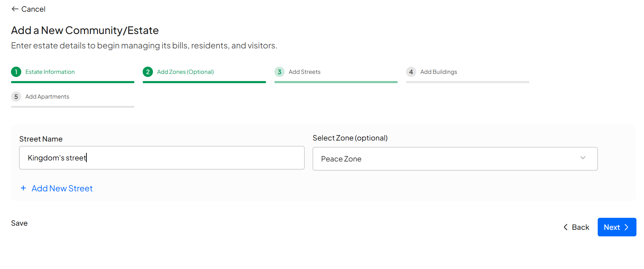Select step 5 circle for Add Apartments

click(16, 97)
